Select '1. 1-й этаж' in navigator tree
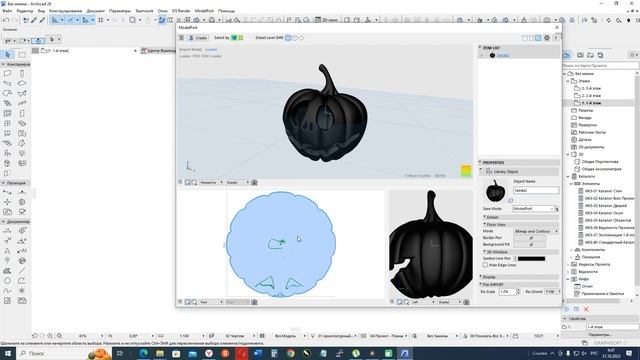The width and height of the screenshot is (640, 360). pos(591,103)
